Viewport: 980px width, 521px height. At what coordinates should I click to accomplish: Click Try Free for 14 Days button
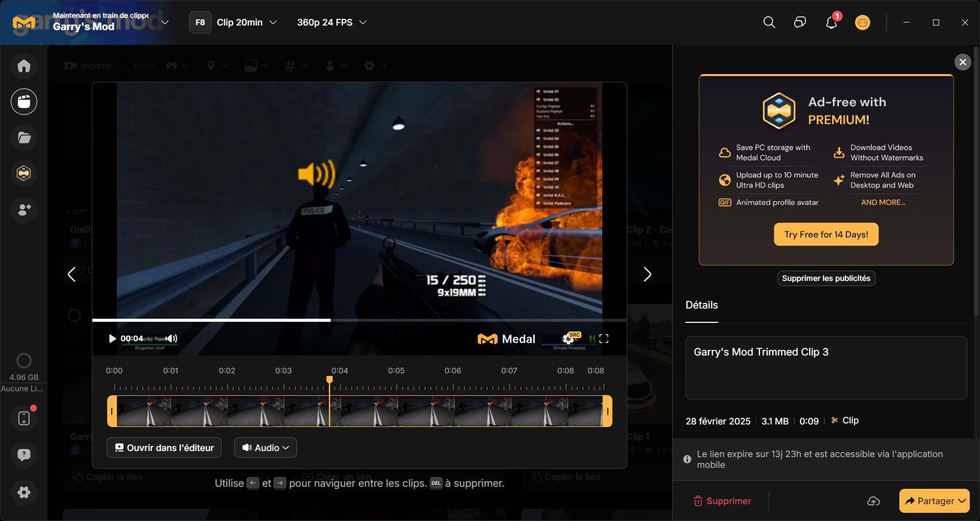click(x=826, y=234)
